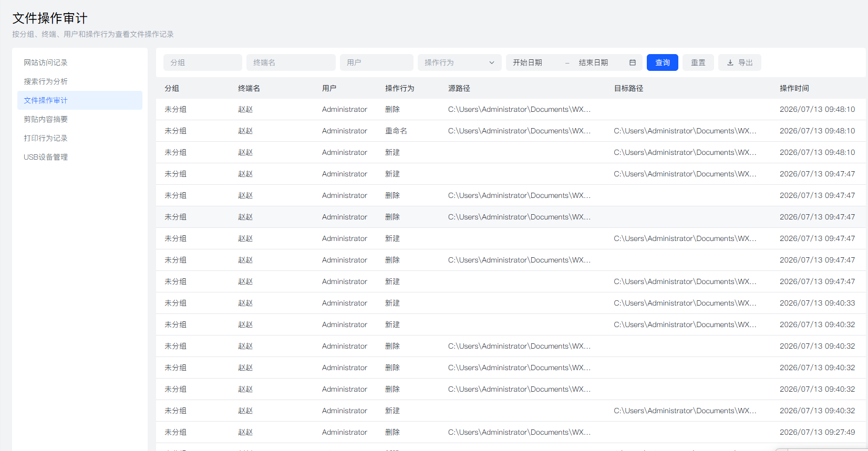Click the 导出 export button
This screenshot has height=451, width=868.
[740, 62]
